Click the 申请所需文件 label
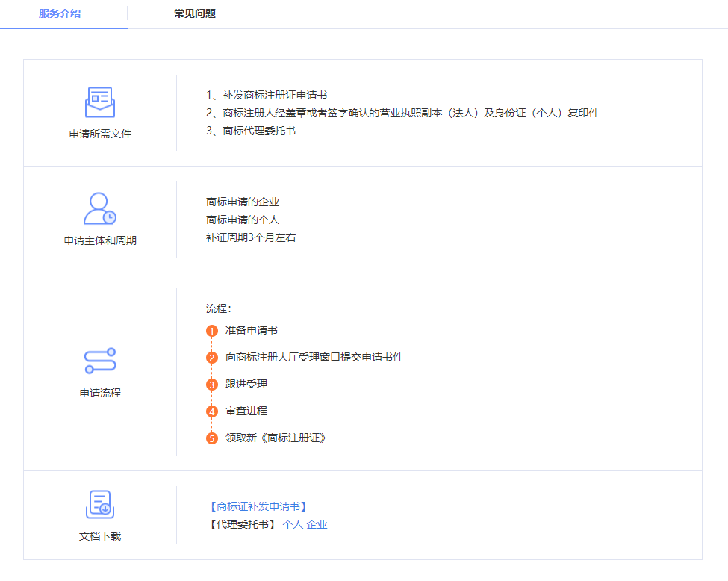The height and width of the screenshot is (581, 728). pos(100,134)
